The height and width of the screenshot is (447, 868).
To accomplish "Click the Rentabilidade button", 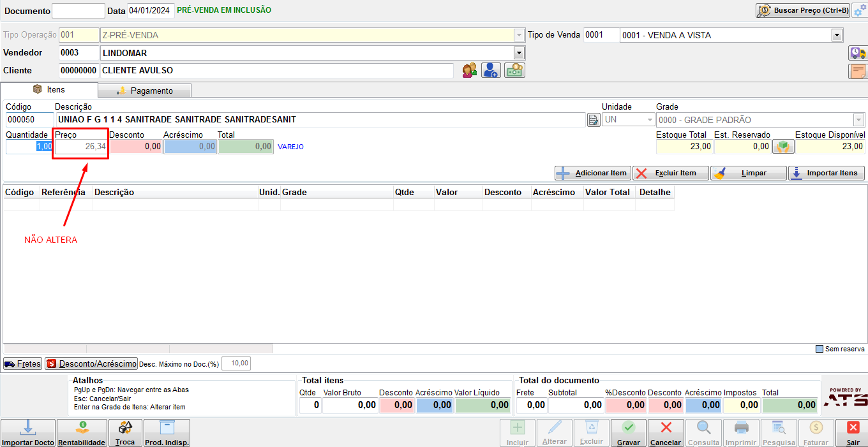I will [82, 433].
